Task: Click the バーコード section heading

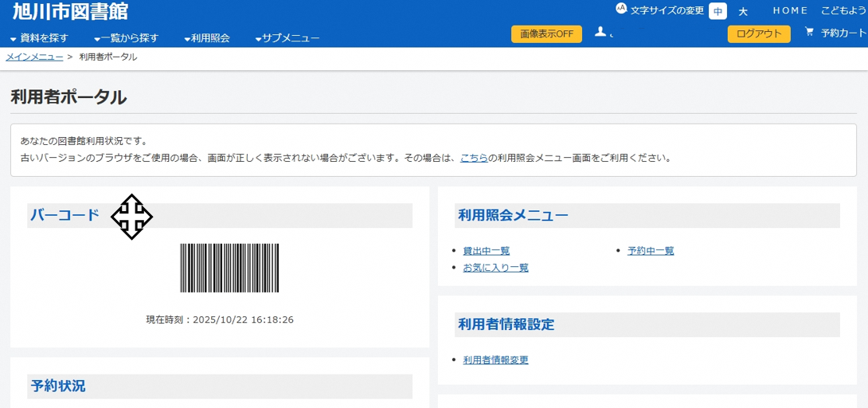Action: click(65, 215)
